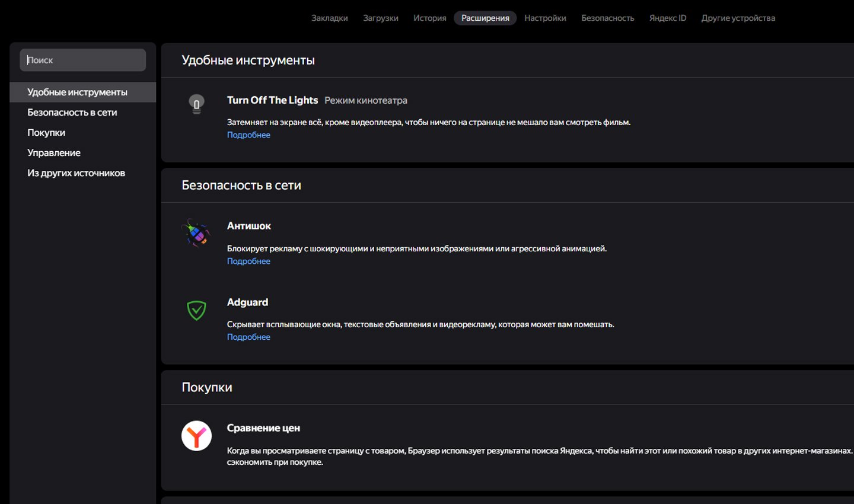The width and height of the screenshot is (854, 504).
Task: Open the История tab
Action: pos(430,18)
